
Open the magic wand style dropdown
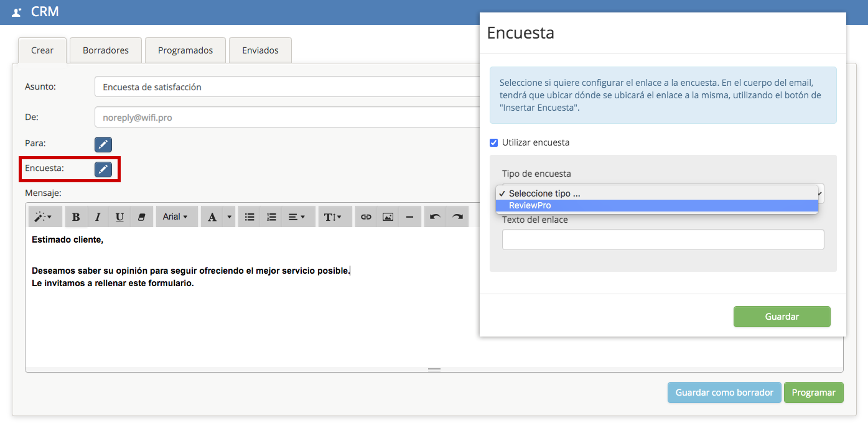pyautogui.click(x=44, y=217)
